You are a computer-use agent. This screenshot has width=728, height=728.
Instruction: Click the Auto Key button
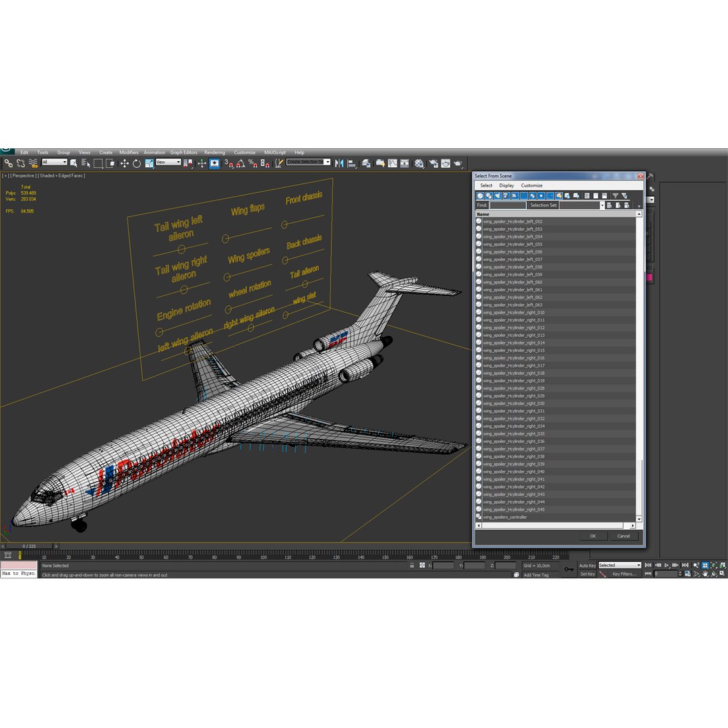(587, 566)
